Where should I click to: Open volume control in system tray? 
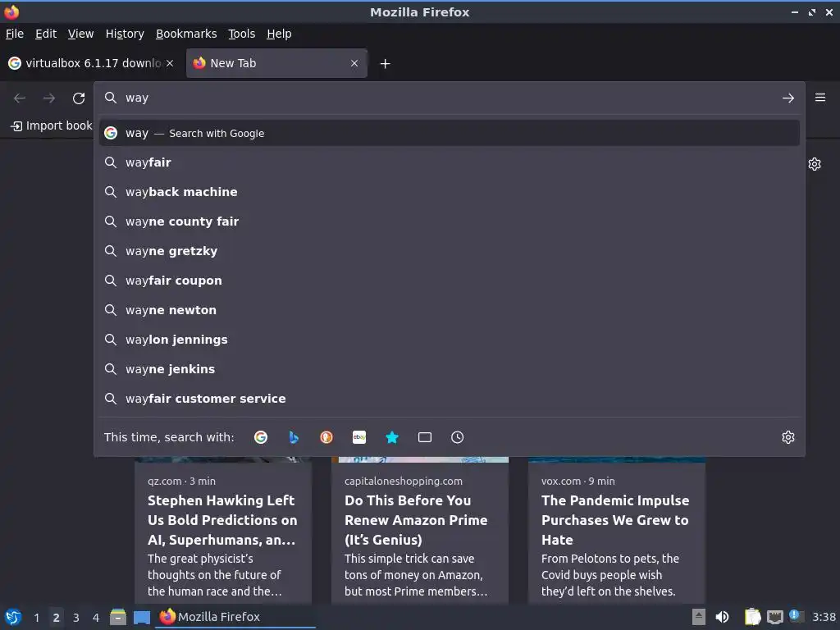point(722,617)
